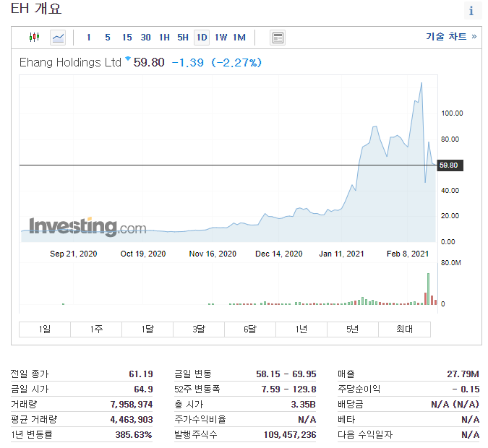The height and width of the screenshot is (448, 488).
Task: Click the 1년 변동률 value 385.63%
Action: click(x=134, y=434)
